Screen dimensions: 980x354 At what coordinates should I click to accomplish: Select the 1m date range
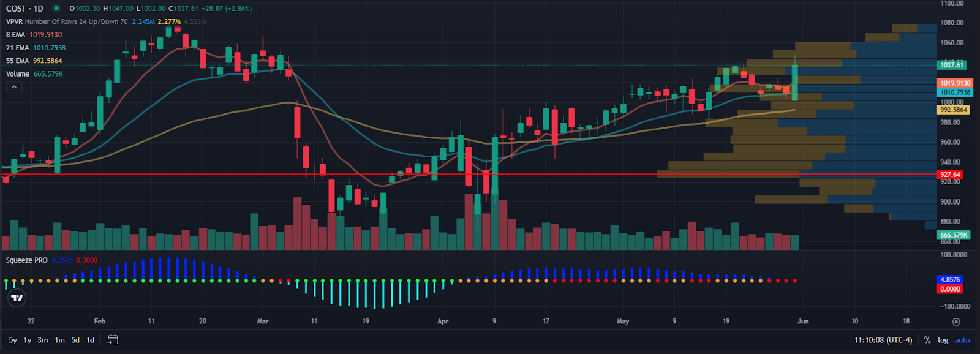[59, 340]
